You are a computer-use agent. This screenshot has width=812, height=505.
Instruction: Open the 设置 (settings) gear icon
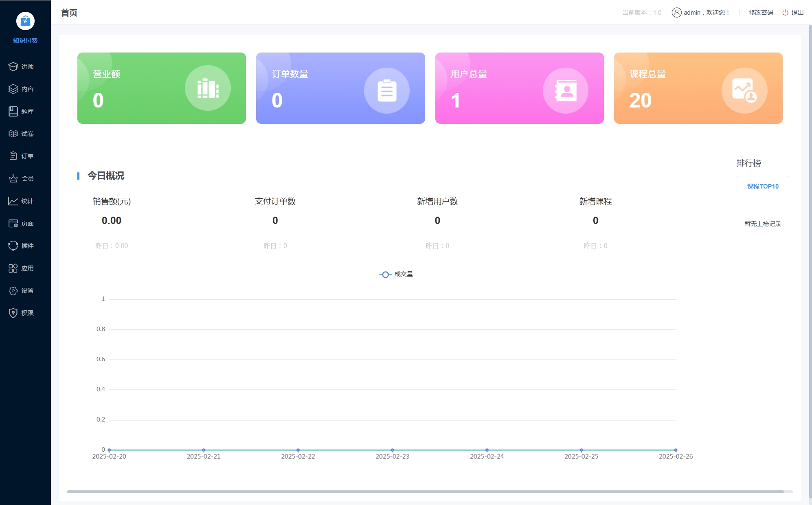25,290
